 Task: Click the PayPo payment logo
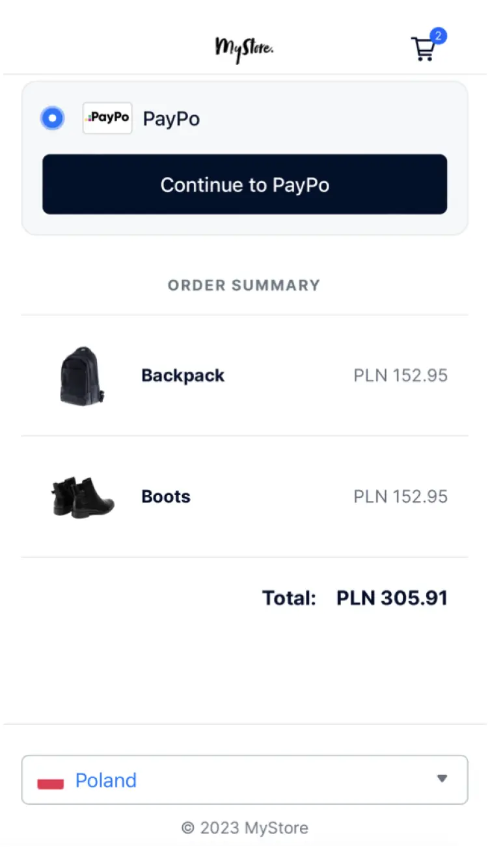(107, 118)
